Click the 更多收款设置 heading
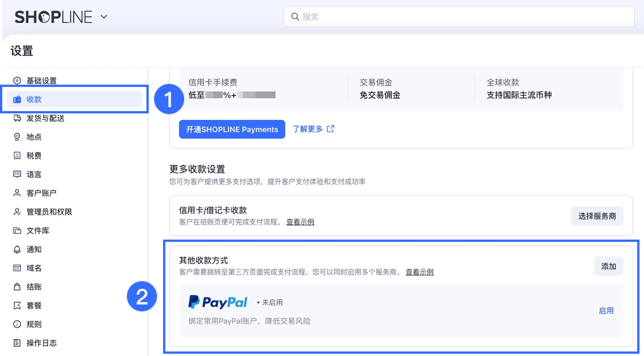 [x=197, y=169]
